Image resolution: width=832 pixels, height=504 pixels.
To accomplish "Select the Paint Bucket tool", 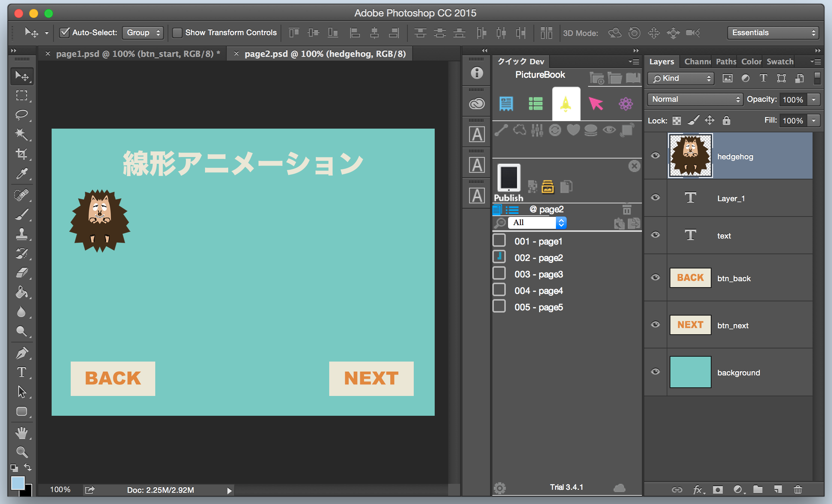I will pos(22,292).
